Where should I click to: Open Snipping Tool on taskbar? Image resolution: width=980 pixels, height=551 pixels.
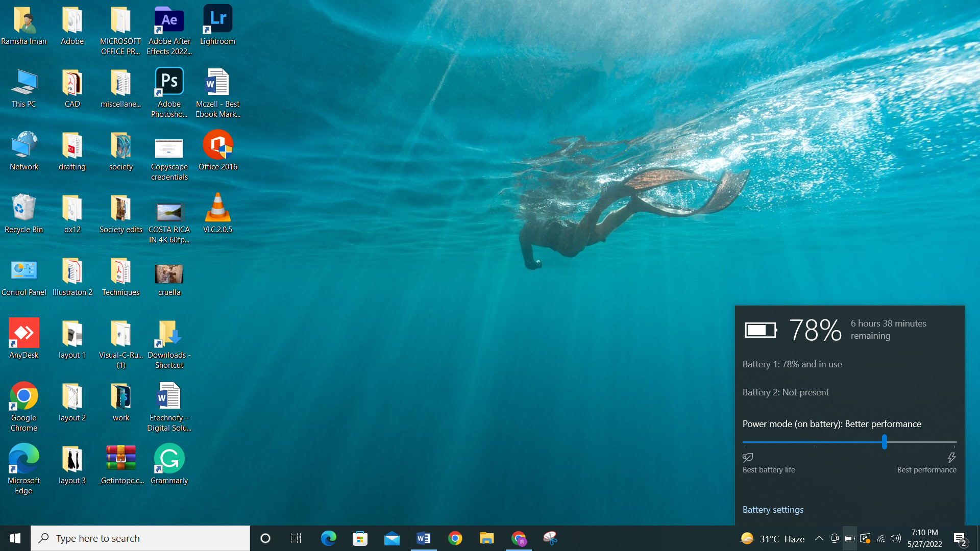point(550,538)
